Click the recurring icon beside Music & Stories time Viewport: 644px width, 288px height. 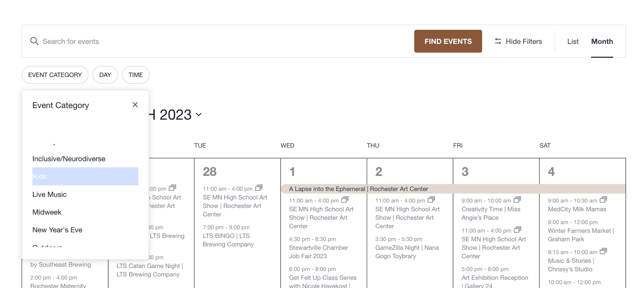tap(603, 251)
